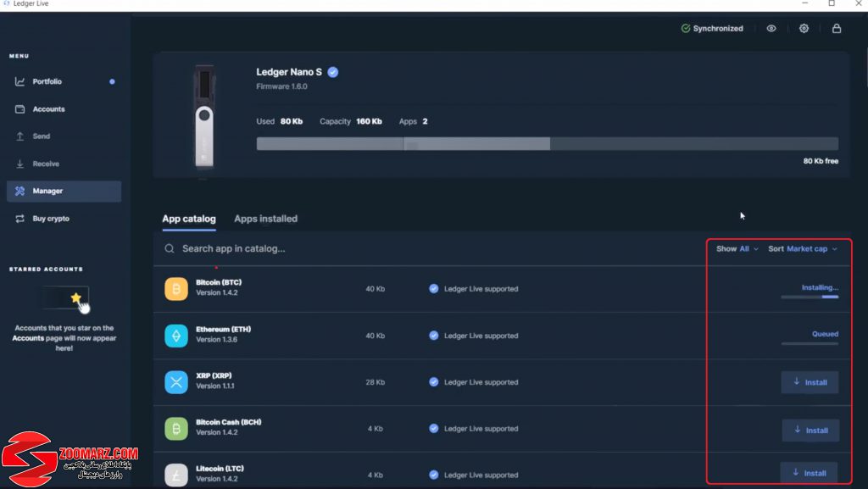
Task: Install the XRP app
Action: point(810,382)
